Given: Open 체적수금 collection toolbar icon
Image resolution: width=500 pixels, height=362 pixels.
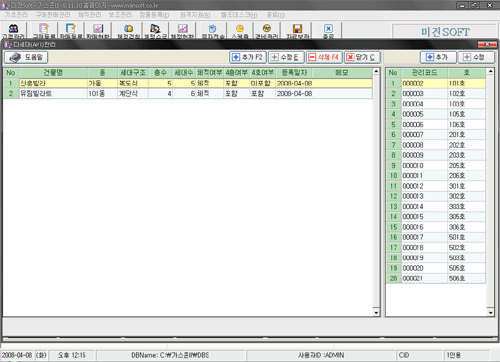Looking at the screenshot, I should pyautogui.click(x=155, y=31).
